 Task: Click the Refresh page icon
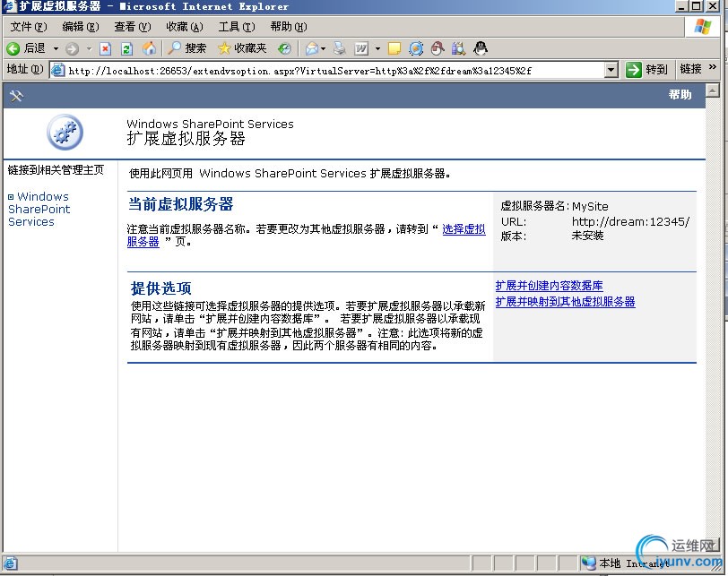pyautogui.click(x=126, y=48)
